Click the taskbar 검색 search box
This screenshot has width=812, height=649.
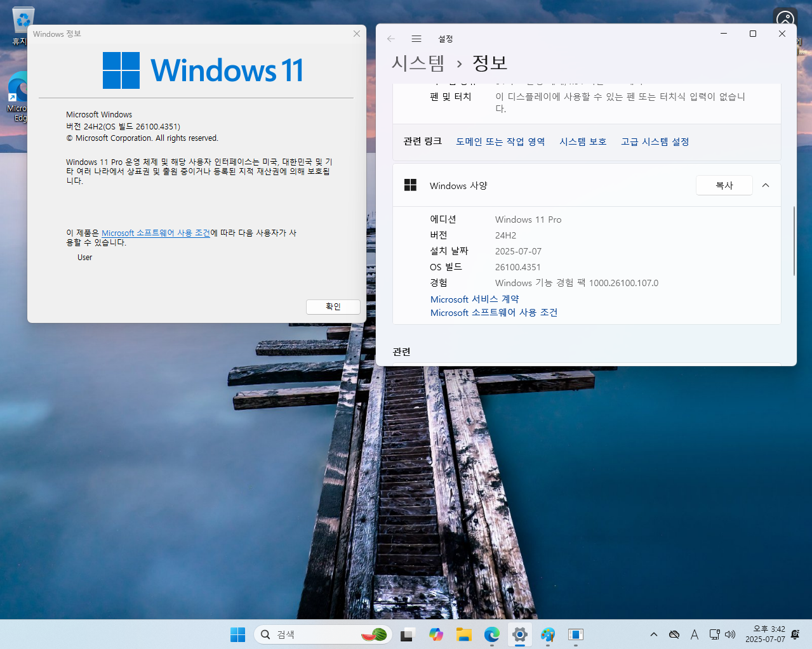[323, 634]
